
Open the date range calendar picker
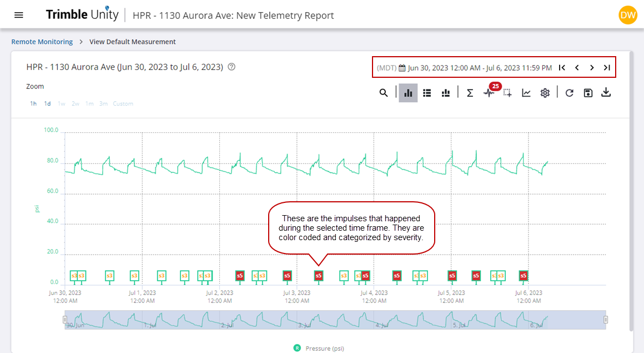(402, 68)
